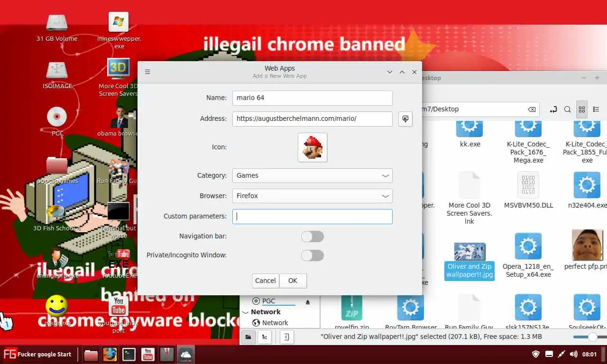Click the network plug tray icon
The width and height of the screenshot is (607, 364).
tap(561, 354)
